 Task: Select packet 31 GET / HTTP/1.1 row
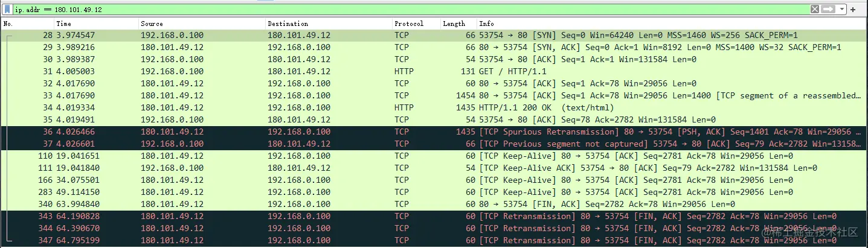[x=434, y=72]
